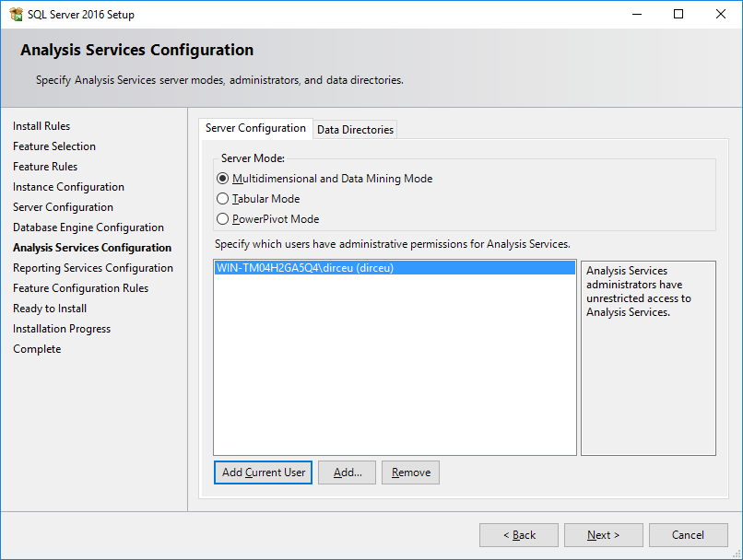Click Feature Configuration Rules step
This screenshot has height=560, width=743.
point(80,288)
